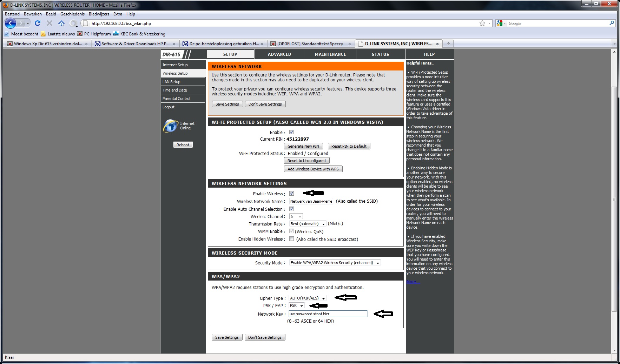Open the address bar history dropdown arrow
620x364 pixels.
(x=490, y=23)
